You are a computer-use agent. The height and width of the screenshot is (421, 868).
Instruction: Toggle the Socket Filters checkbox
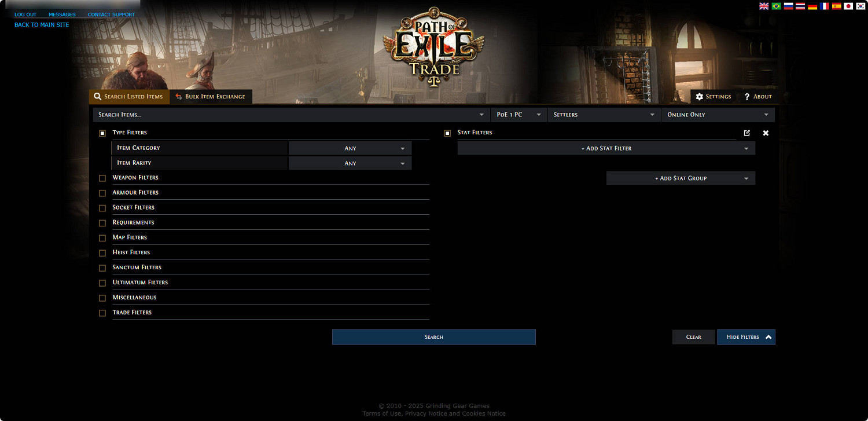coord(102,208)
